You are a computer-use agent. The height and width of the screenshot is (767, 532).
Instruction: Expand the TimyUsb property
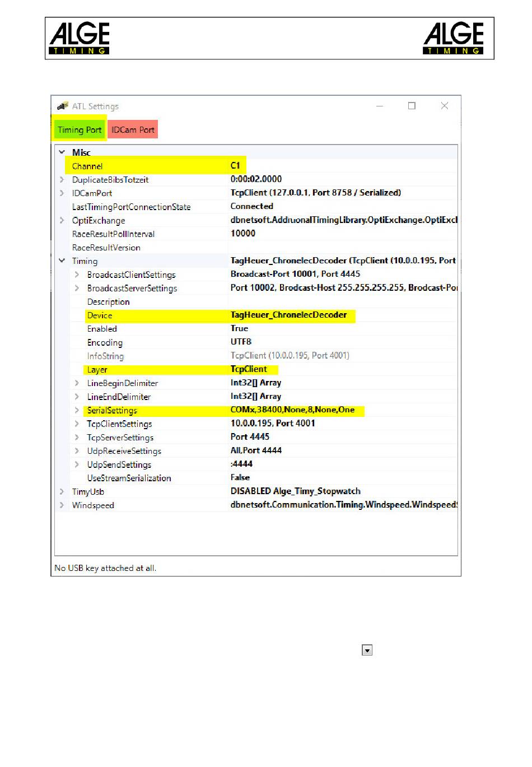click(62, 491)
